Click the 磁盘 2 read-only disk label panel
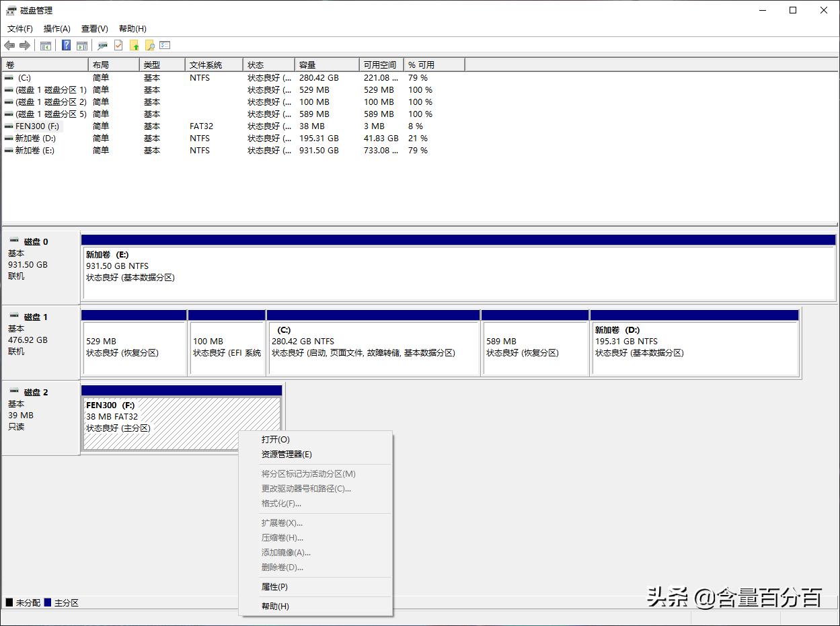 point(40,418)
